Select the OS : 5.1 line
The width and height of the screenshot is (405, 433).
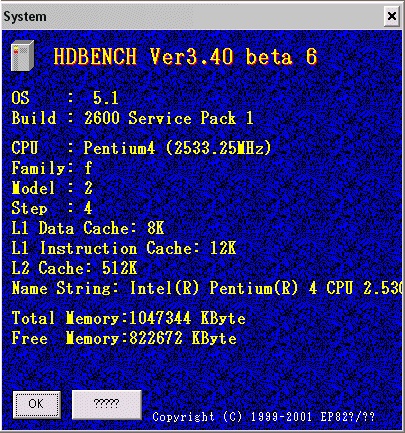pos(65,98)
